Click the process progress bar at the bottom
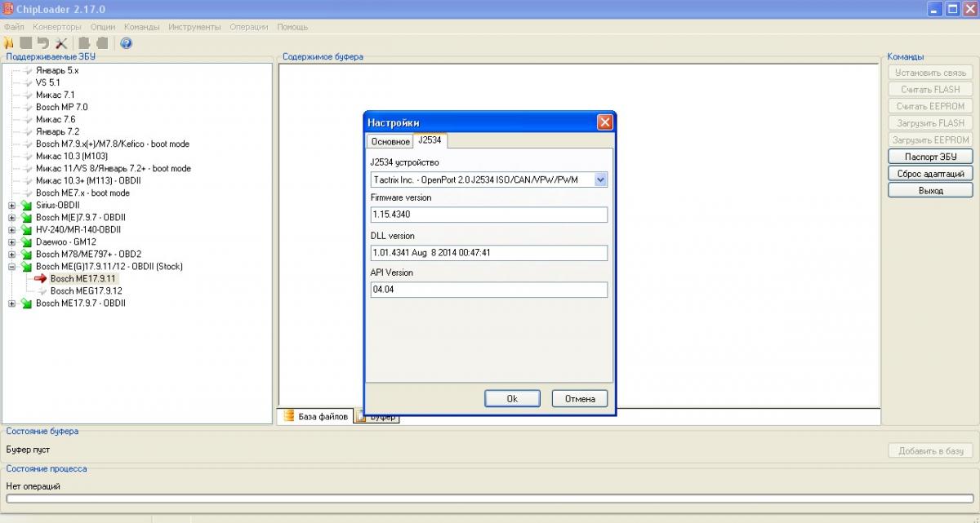 488,499
